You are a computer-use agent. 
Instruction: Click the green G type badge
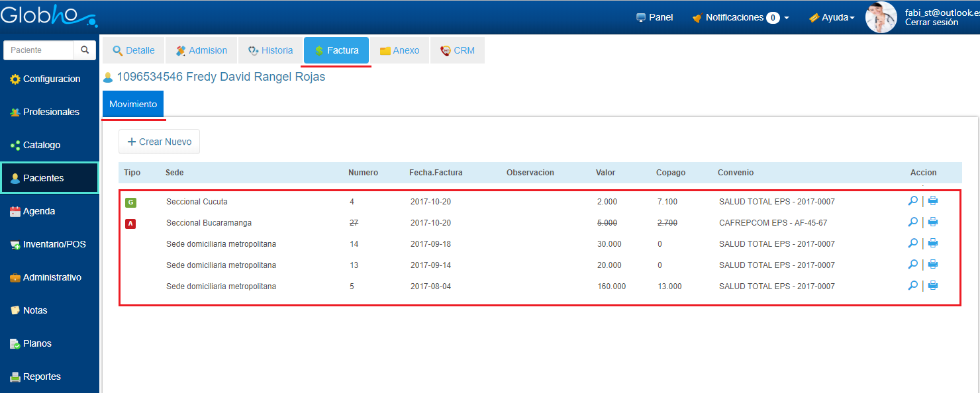click(130, 202)
